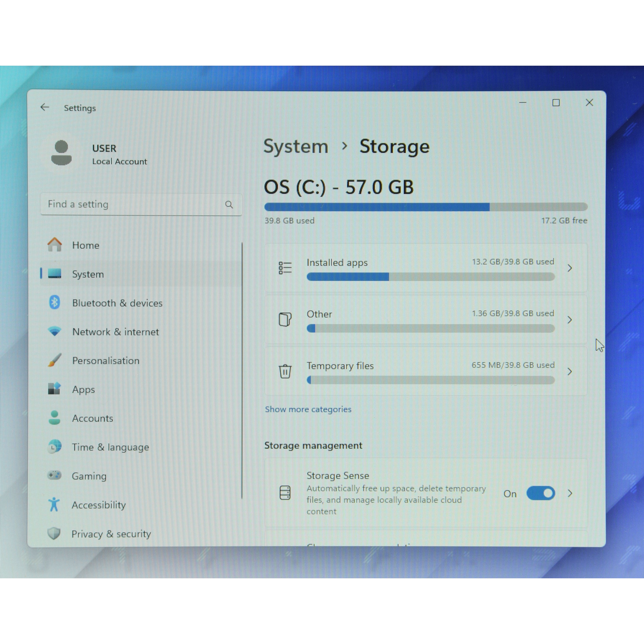Click the Temporary files label
Viewport: 644px width, 644px height.
click(x=340, y=366)
